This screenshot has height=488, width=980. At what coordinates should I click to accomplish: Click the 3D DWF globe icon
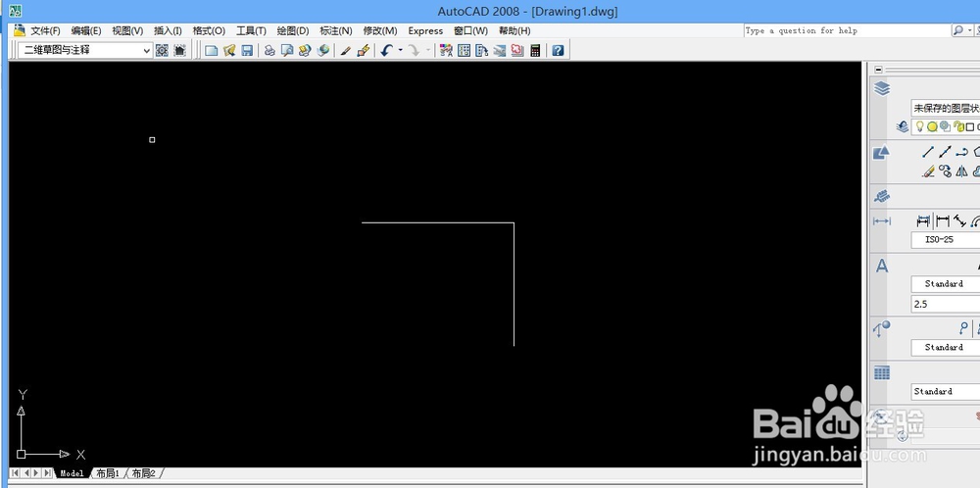click(x=323, y=51)
